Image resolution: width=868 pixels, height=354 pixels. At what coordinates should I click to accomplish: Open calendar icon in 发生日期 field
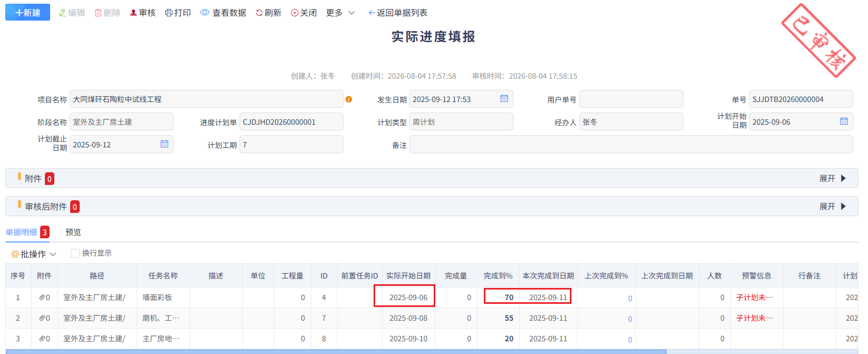[x=504, y=99]
